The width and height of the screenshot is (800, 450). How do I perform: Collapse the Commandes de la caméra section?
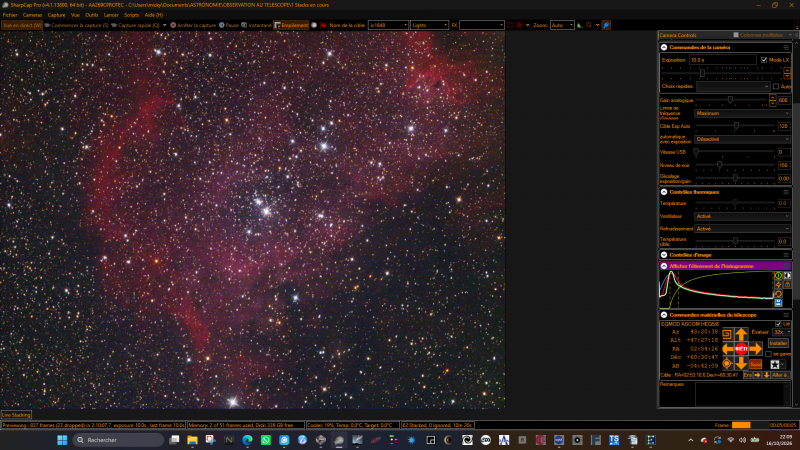(664, 47)
